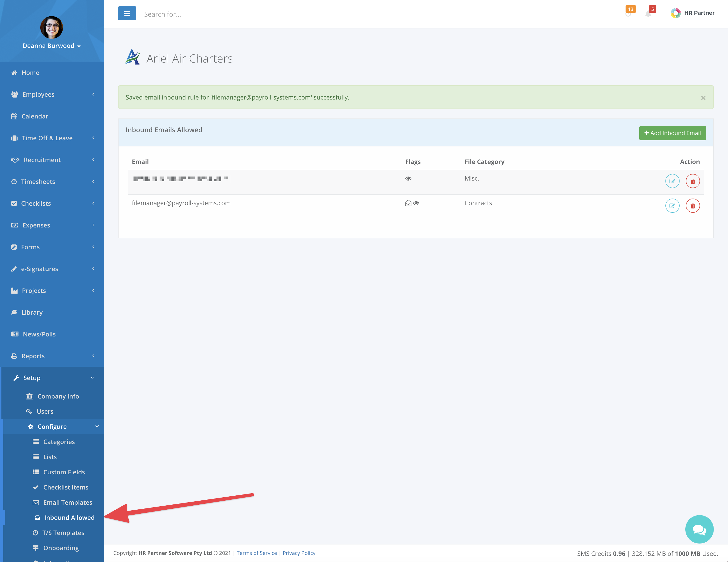Click the Reports printer icon
Image resolution: width=728 pixels, height=562 pixels.
[14, 356]
